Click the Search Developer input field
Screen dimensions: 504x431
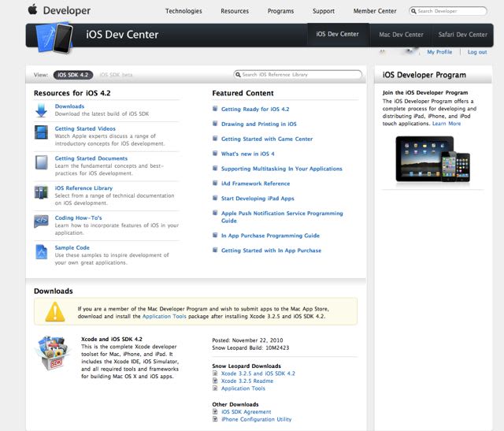(448, 11)
